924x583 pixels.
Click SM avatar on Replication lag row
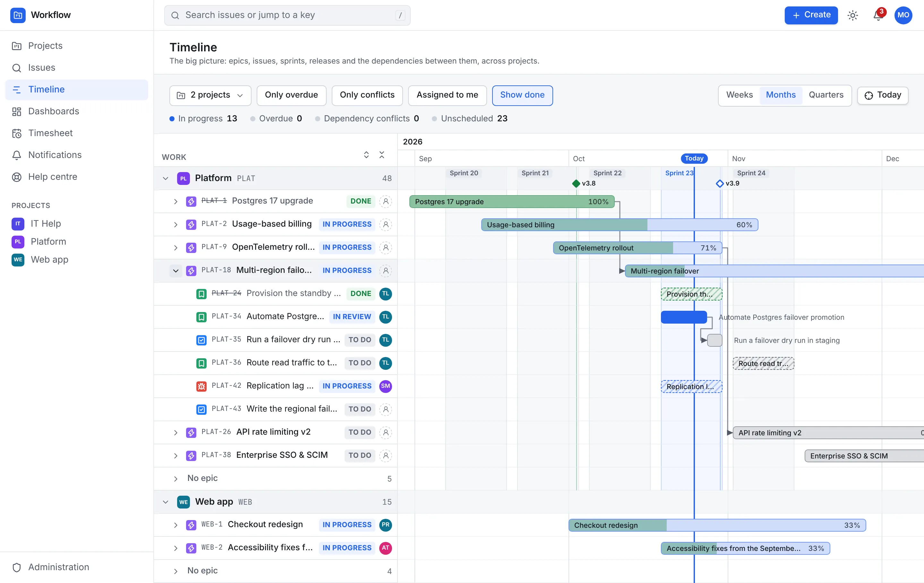coord(386,386)
